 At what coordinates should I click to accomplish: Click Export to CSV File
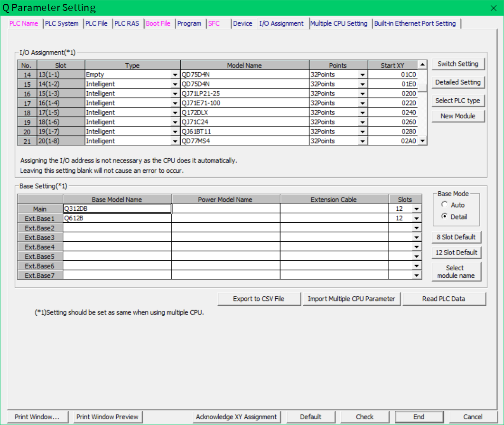[259, 299]
